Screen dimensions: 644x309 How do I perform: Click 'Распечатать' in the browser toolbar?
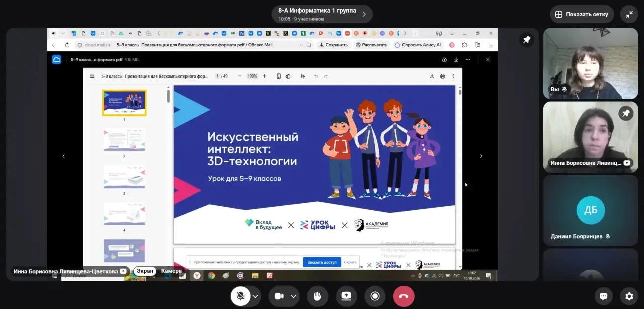click(372, 45)
